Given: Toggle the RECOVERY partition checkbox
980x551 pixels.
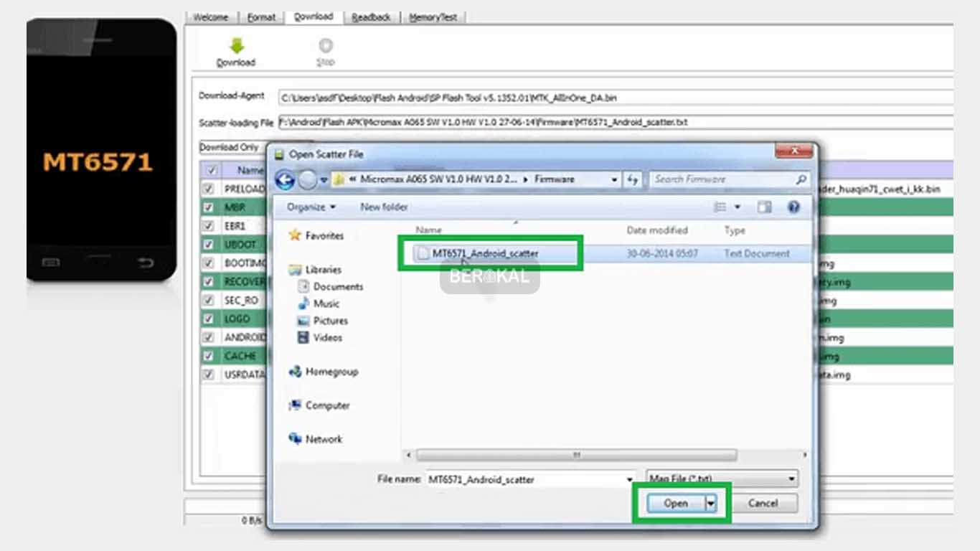Looking at the screenshot, I should pyautogui.click(x=207, y=281).
